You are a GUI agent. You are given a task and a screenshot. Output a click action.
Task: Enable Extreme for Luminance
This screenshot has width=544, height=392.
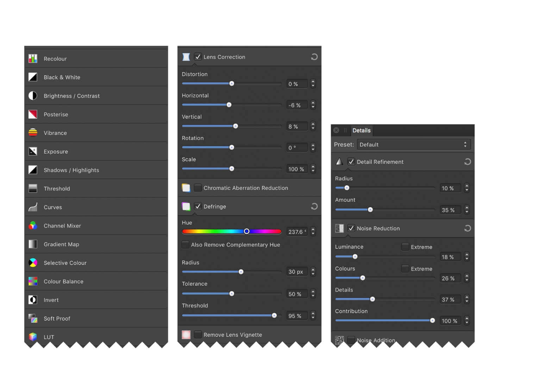pos(405,247)
